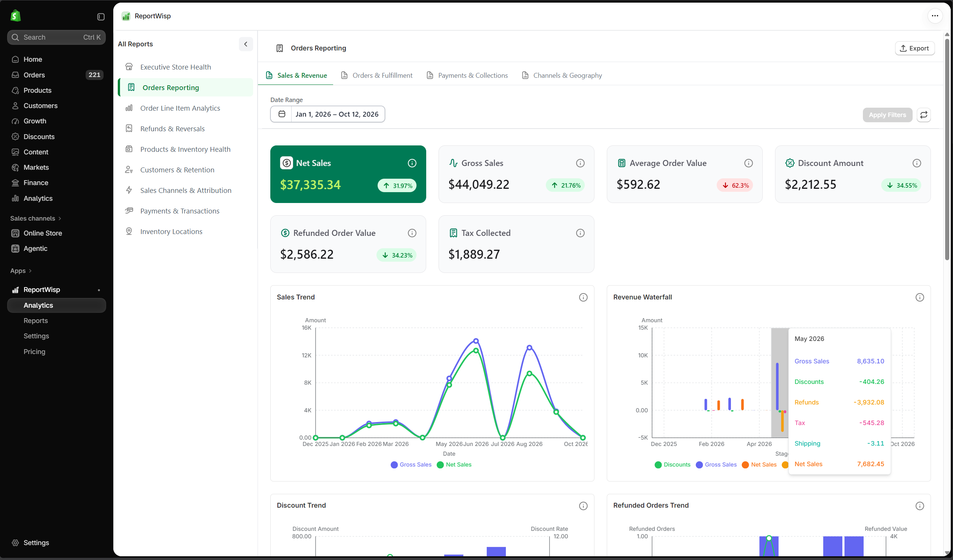Open the Revenue Waterfall info icon
953x560 pixels.
click(920, 297)
